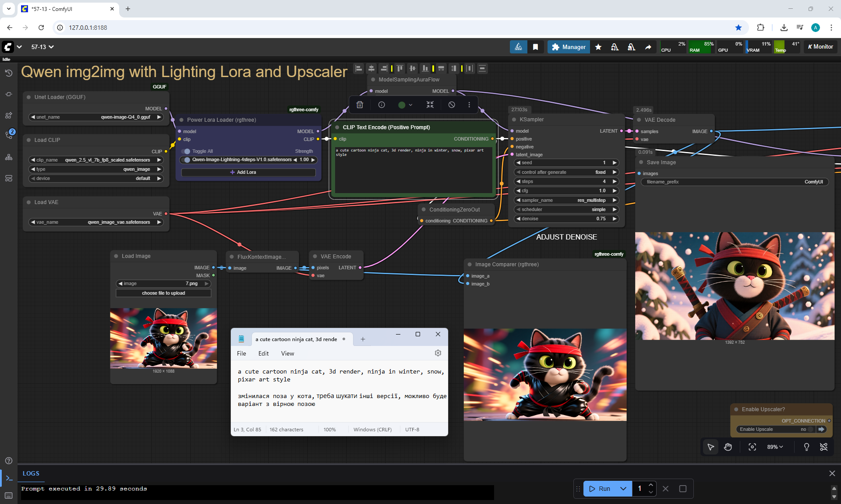Open Notepad settings gear
This screenshot has height=504, width=841.
pyautogui.click(x=438, y=353)
